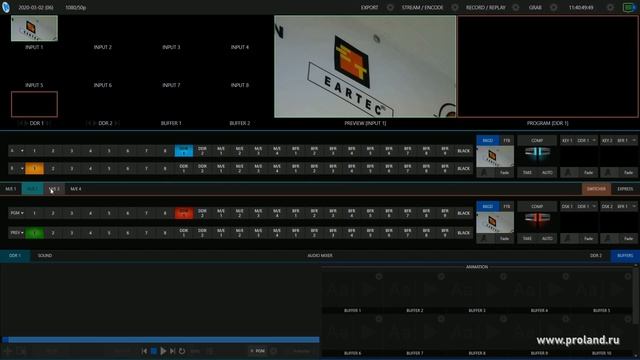Open KEY 2 source dropdown showing BFR 1
640x360 pixels.
click(x=626, y=140)
